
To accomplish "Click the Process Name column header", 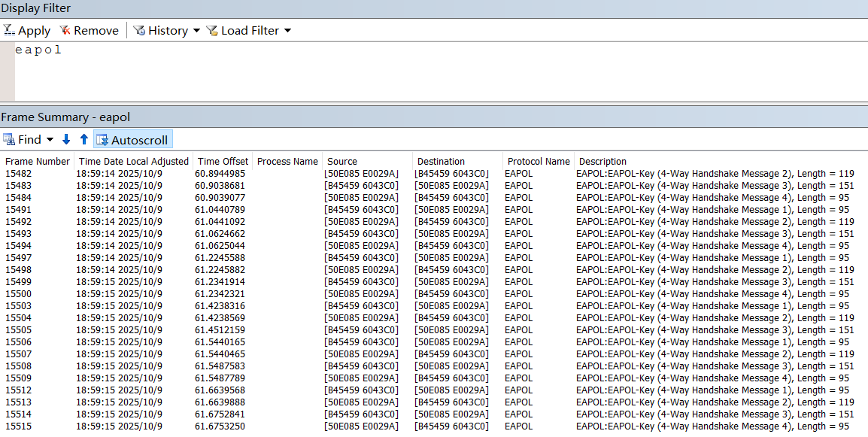I will pos(287,162).
